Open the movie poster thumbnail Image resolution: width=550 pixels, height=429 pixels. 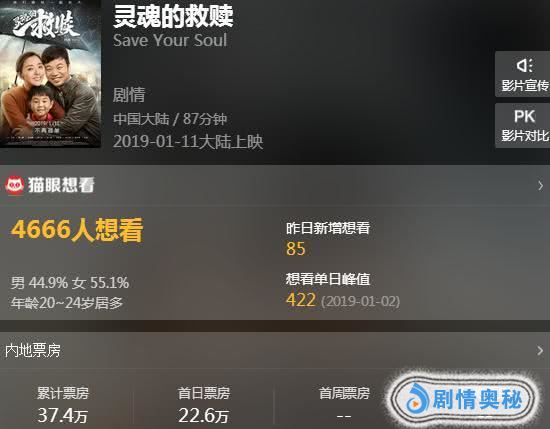pyautogui.click(x=50, y=73)
